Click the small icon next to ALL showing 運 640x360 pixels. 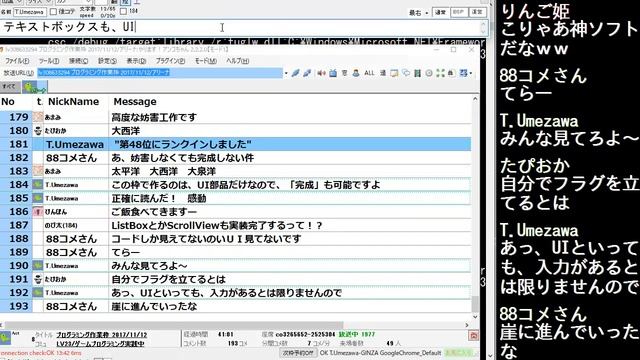click(x=382, y=73)
